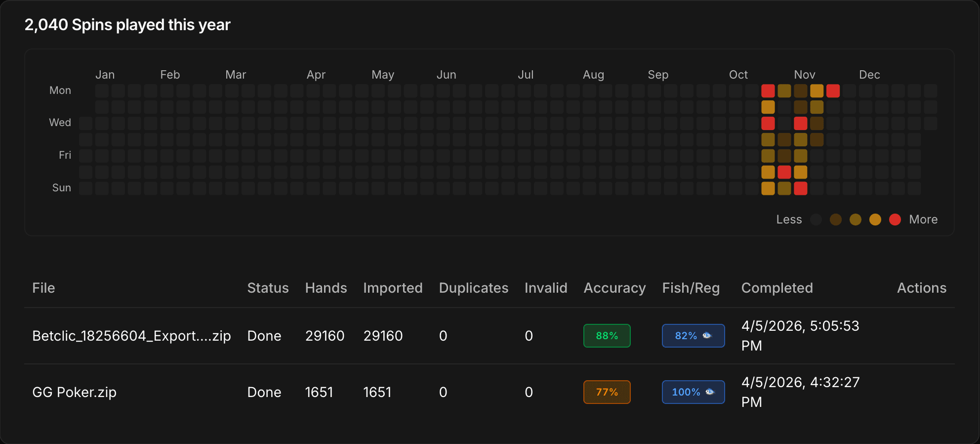Viewport: 980px width, 444px height.
Task: Click the Wed weekday label
Action: [x=60, y=123]
